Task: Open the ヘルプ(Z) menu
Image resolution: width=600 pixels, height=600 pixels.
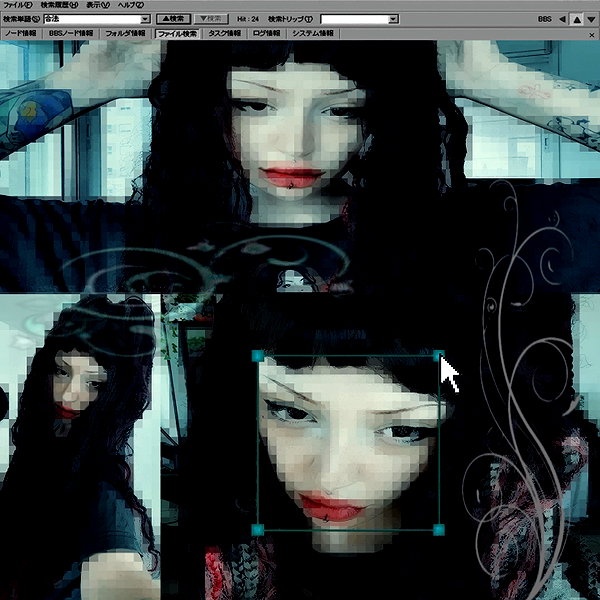Action: [131, 5]
